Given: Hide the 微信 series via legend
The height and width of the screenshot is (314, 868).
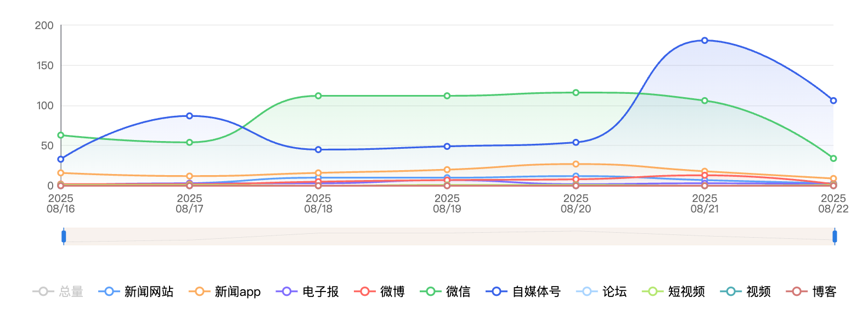Looking at the screenshot, I should pos(446,291).
